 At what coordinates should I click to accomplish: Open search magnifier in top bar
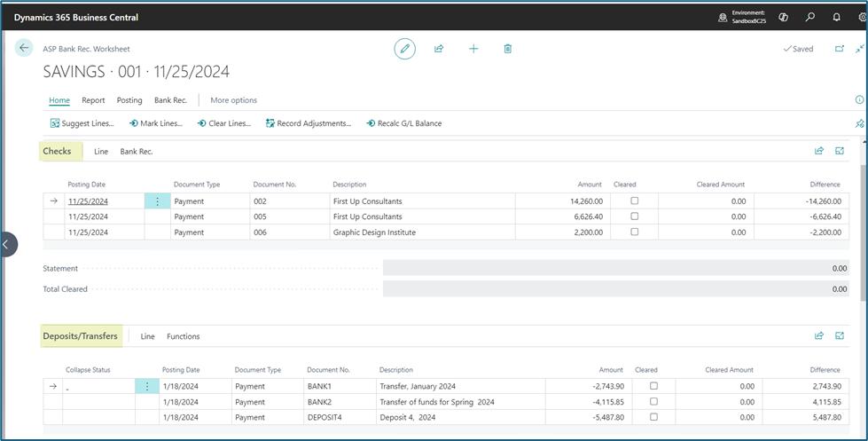[x=810, y=17]
